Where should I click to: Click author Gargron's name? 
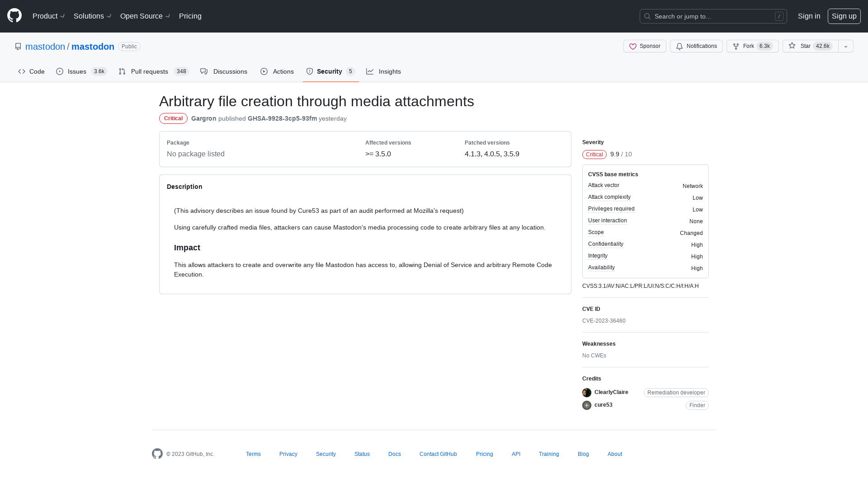pos(203,118)
